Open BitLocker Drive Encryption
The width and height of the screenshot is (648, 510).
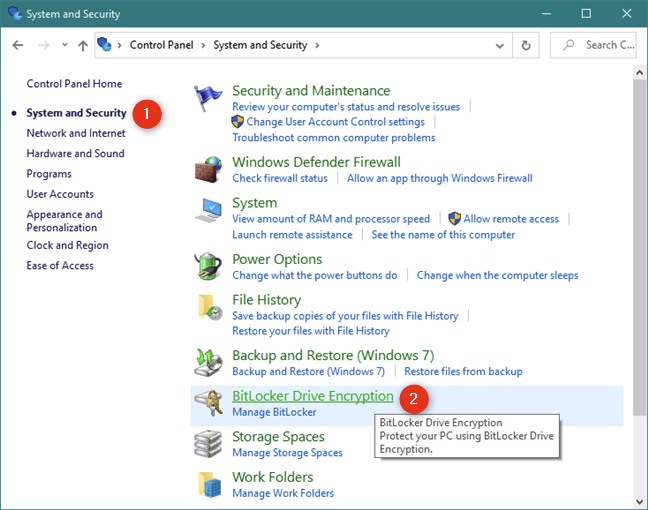tap(313, 396)
